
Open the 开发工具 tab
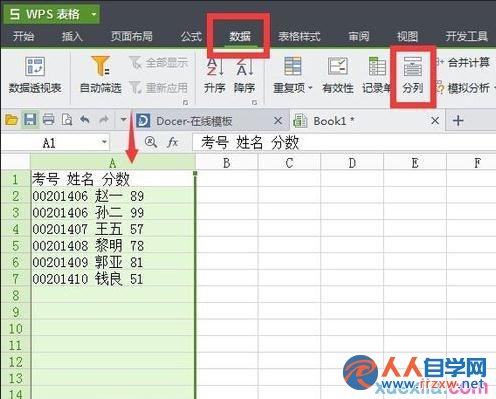click(x=467, y=36)
